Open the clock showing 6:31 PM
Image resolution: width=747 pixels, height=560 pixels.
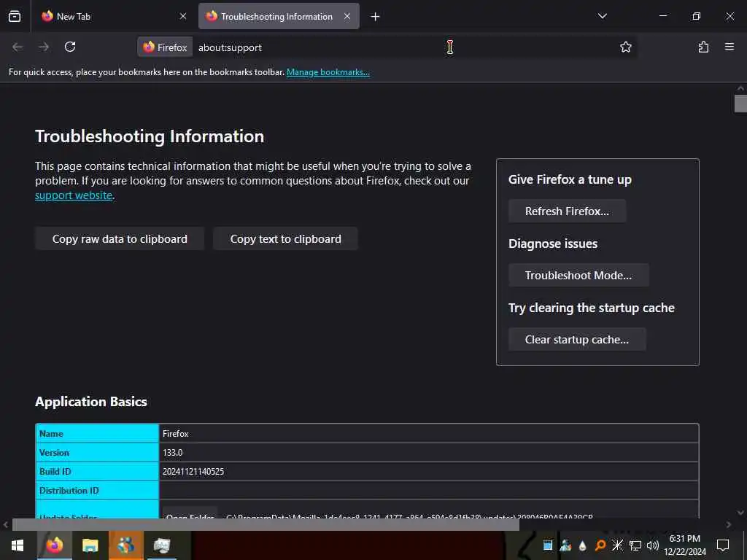tap(685, 545)
